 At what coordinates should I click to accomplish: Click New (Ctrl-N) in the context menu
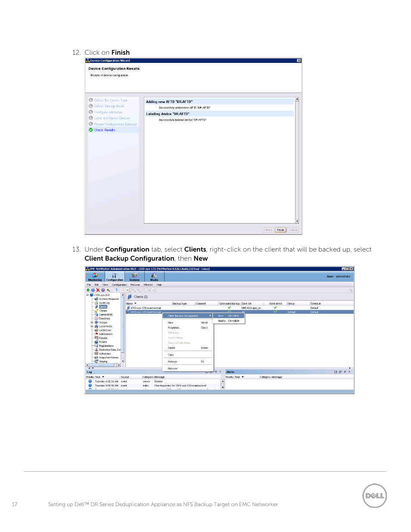pos(187,323)
